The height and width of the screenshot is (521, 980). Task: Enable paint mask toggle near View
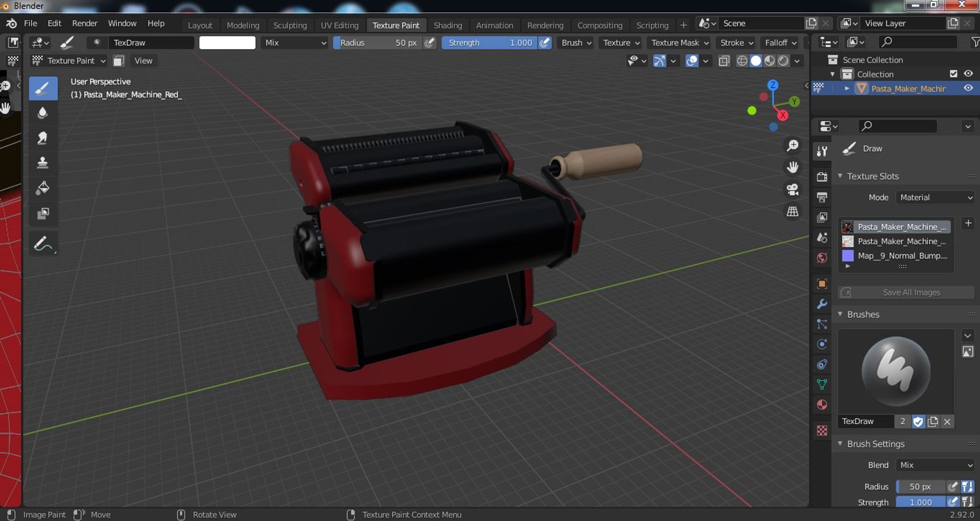118,61
